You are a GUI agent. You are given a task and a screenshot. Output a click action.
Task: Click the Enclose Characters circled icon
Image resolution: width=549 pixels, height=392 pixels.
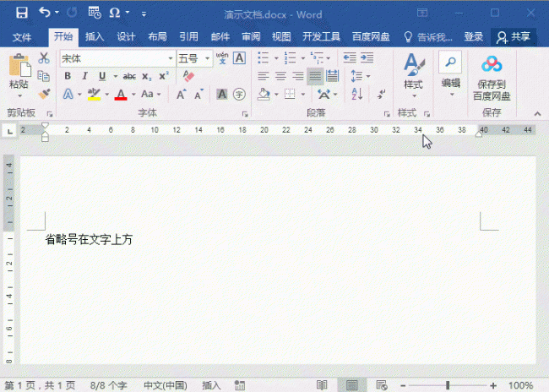tap(239, 95)
